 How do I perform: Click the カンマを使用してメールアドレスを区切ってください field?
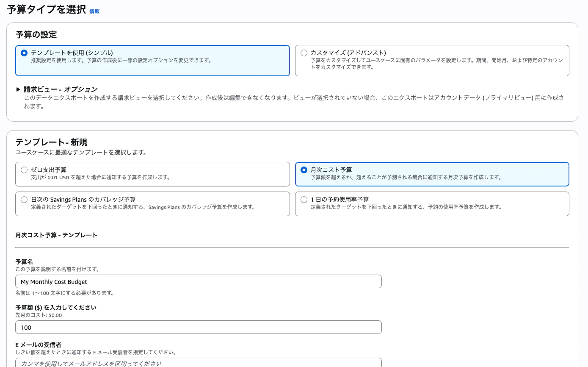point(199,364)
